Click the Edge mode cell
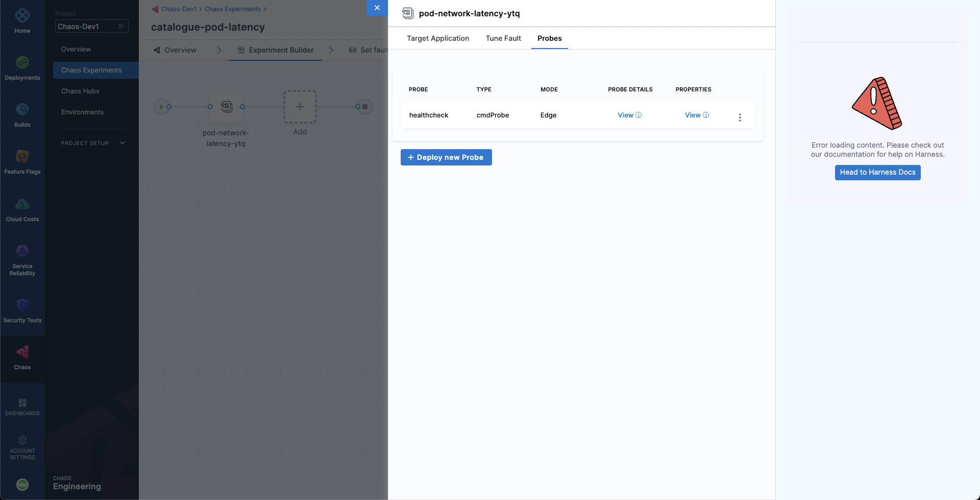Viewport: 980px width, 500px height. [x=548, y=115]
